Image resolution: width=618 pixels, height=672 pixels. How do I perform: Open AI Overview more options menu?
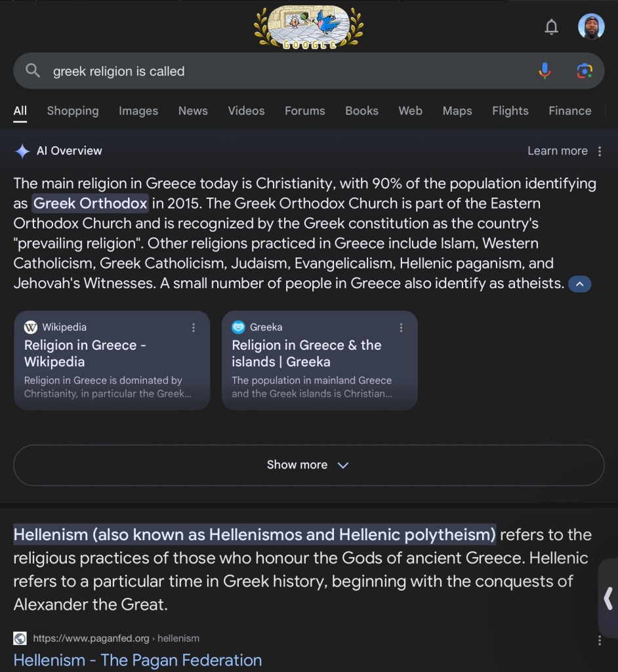(600, 151)
